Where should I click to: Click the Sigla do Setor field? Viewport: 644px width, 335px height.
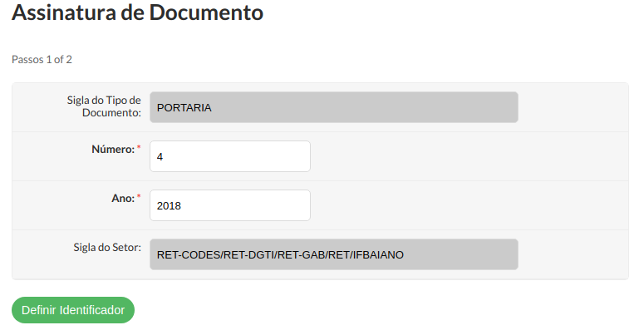click(x=333, y=254)
